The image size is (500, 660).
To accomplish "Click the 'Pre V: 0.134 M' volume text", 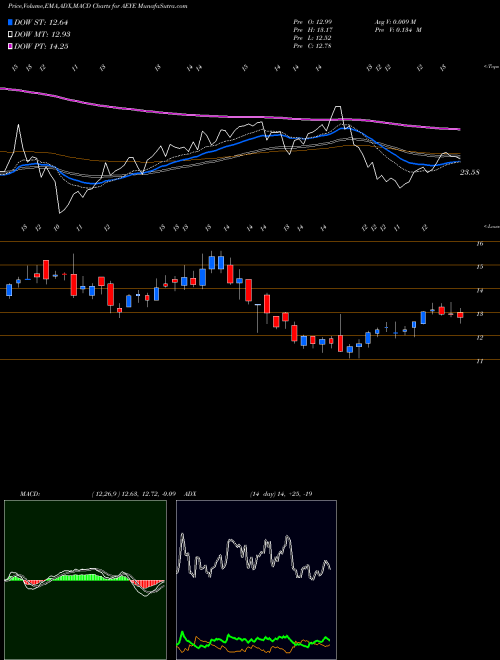I will (x=397, y=30).
